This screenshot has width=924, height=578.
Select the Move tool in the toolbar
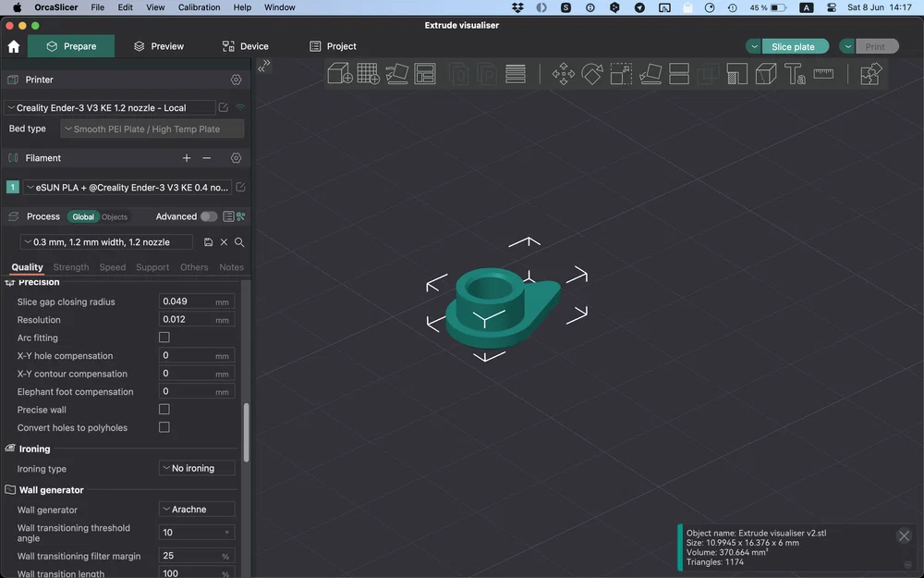[x=563, y=75]
